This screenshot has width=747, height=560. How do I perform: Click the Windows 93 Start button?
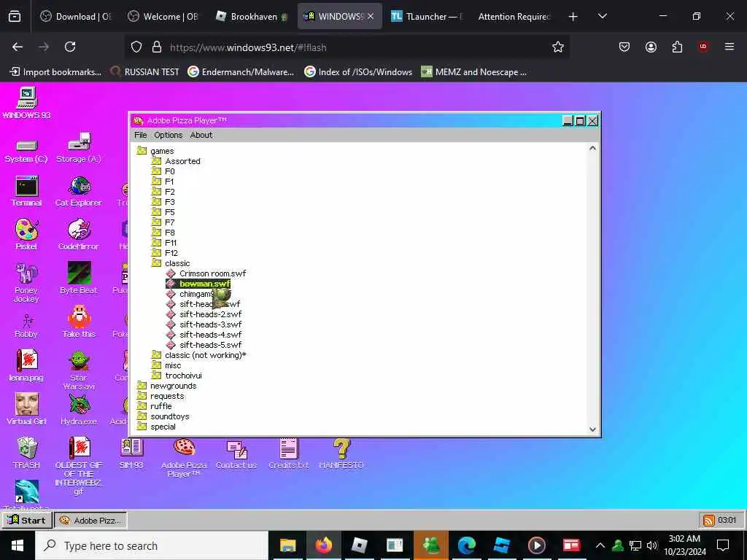(x=27, y=520)
